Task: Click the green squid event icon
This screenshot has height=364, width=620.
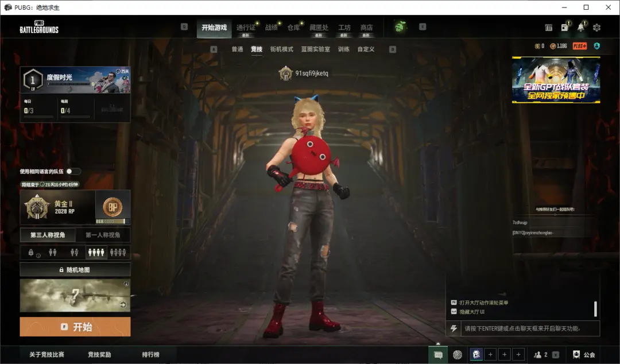Action: pyautogui.click(x=400, y=26)
